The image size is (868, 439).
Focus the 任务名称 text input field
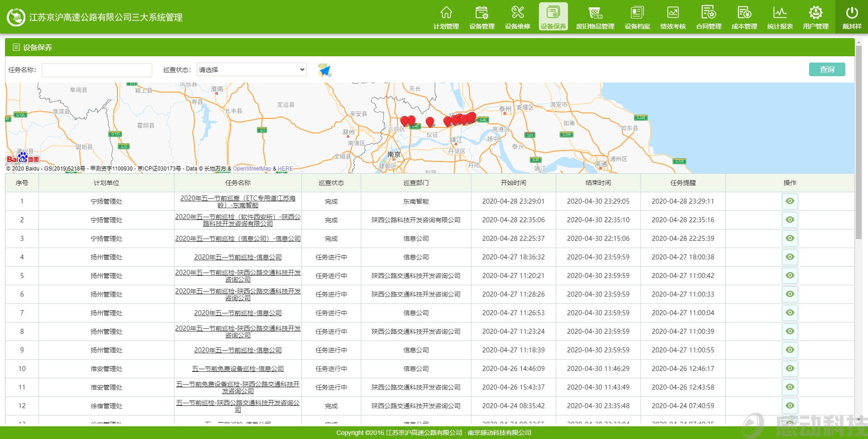point(97,70)
